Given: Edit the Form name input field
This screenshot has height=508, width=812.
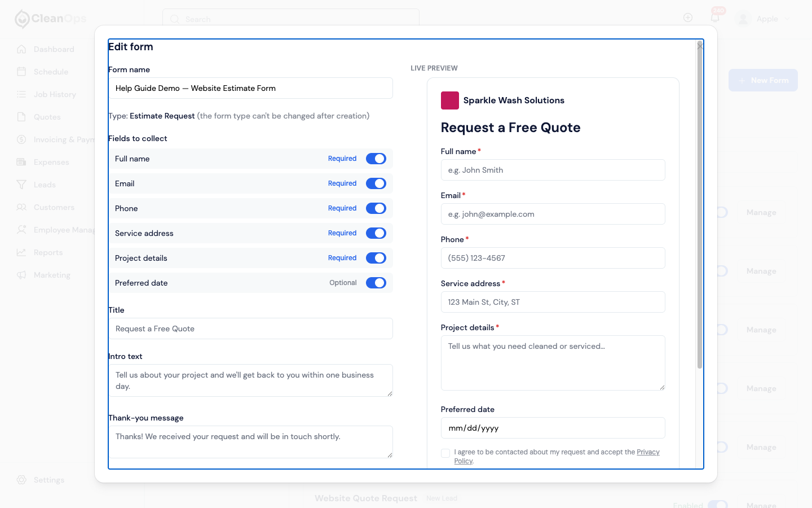Looking at the screenshot, I should (x=250, y=88).
